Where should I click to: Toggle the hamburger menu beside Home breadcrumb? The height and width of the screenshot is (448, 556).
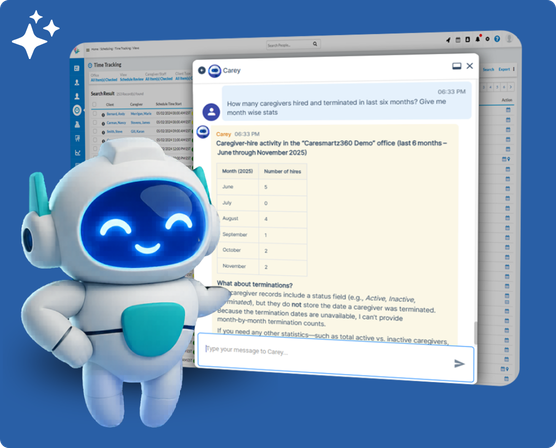click(x=88, y=50)
